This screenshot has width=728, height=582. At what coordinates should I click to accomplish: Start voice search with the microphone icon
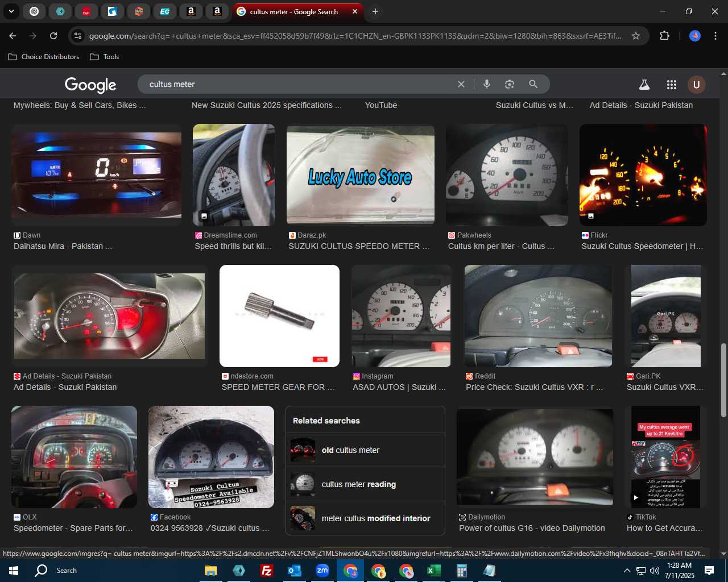pyautogui.click(x=487, y=84)
